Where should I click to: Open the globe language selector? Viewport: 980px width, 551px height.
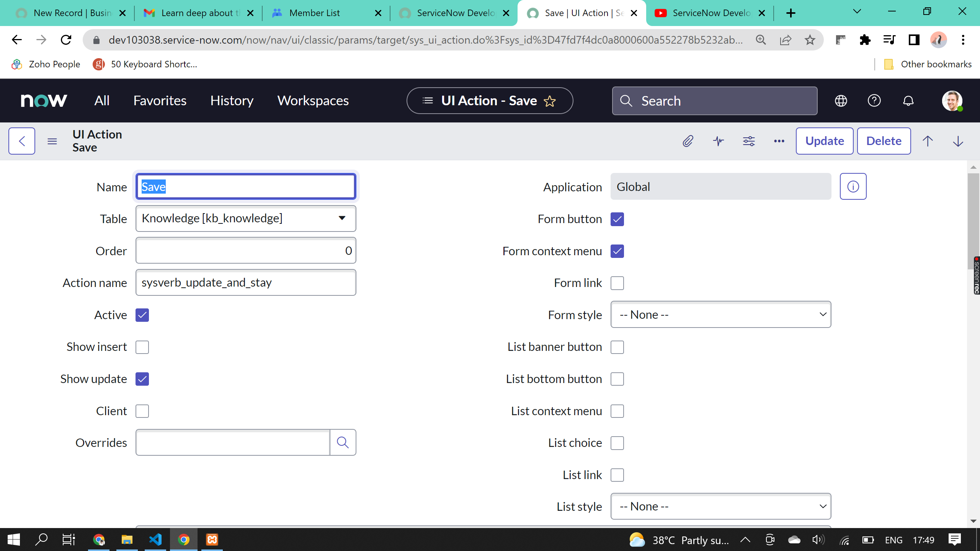click(841, 101)
